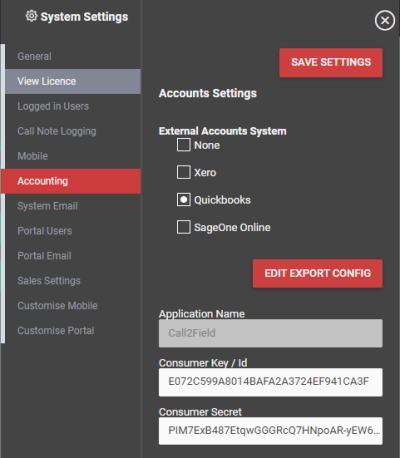Click into the Consumer Secret field
Viewport: 400px width, 458px height.
tap(271, 431)
